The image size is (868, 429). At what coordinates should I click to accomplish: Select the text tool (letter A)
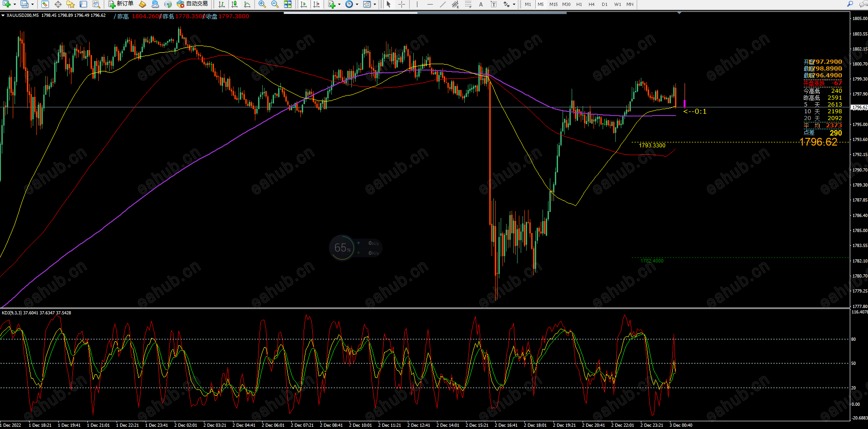(x=481, y=4)
